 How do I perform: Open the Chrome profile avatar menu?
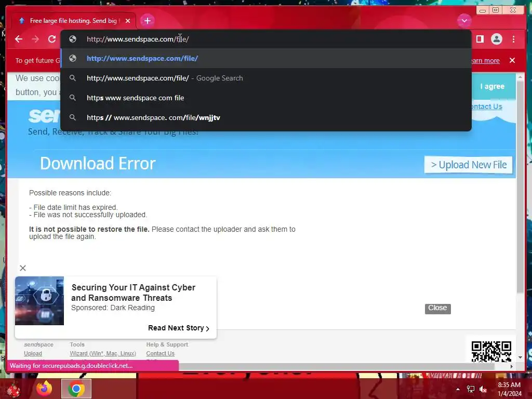click(x=496, y=39)
